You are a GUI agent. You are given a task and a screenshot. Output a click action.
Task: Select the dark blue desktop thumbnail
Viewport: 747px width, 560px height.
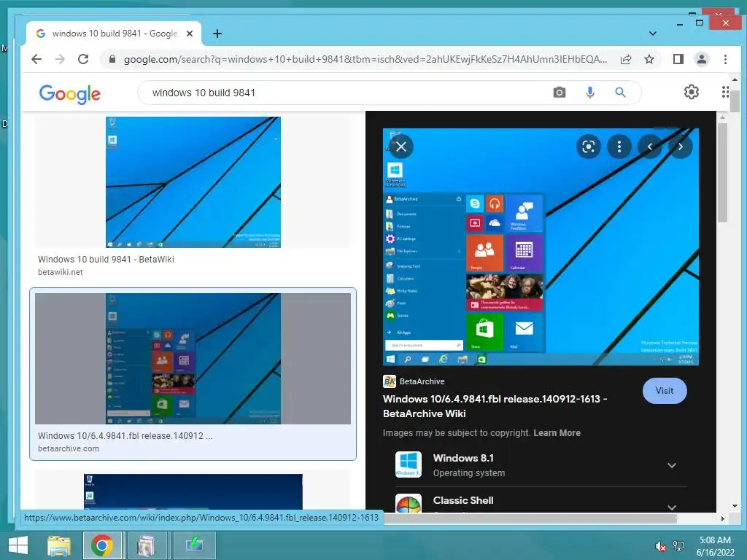click(193, 491)
